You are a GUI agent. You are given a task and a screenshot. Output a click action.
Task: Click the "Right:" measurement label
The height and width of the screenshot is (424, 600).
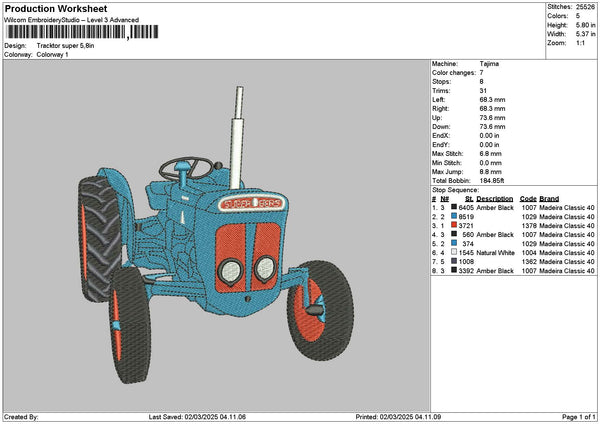pyautogui.click(x=440, y=109)
